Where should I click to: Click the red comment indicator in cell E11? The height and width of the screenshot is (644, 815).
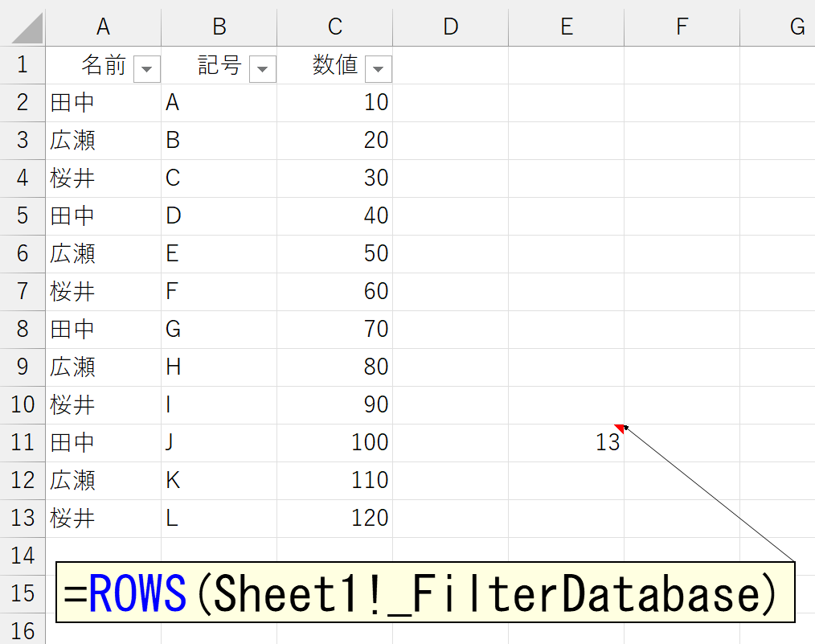[x=619, y=428]
